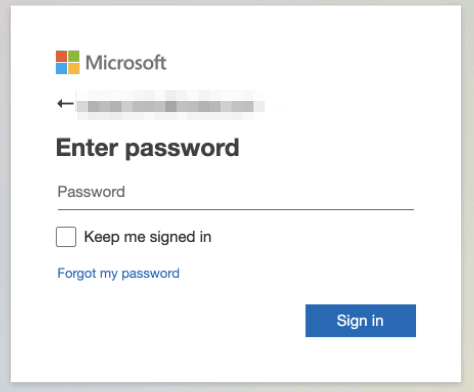Click the white "Sign in" button label
The height and width of the screenshot is (392, 474).
pos(360,321)
